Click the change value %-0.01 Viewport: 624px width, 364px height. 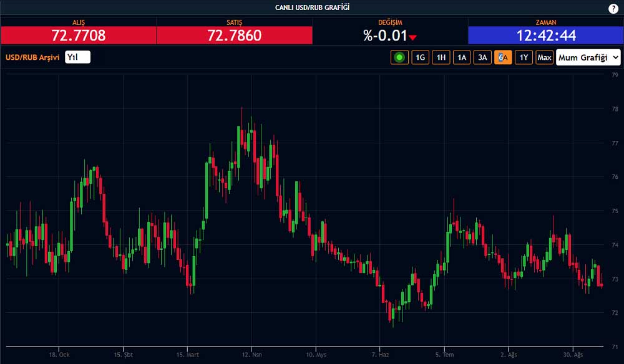(385, 36)
